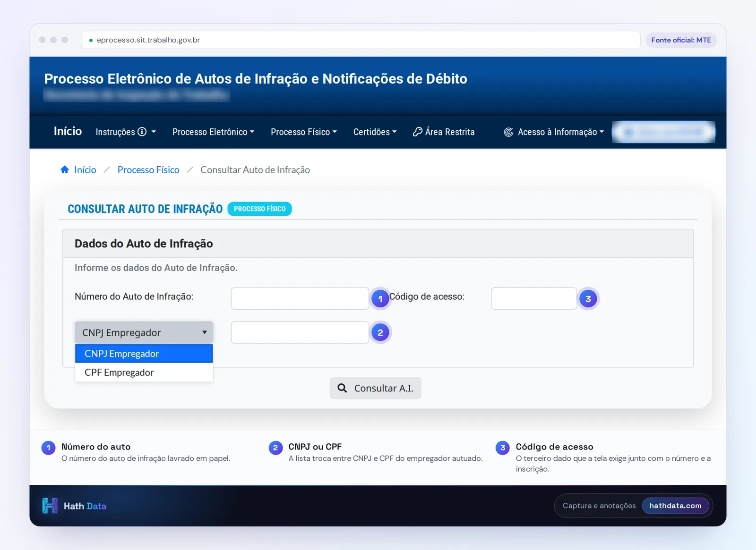This screenshot has width=756, height=550.
Task: Open the Instruções dropdown menu
Action: tap(126, 132)
